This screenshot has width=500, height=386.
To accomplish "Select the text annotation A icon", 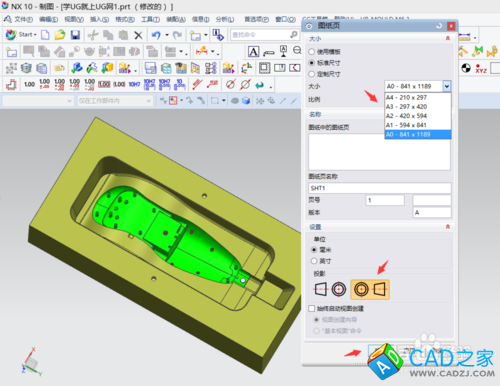I will click(253, 52).
